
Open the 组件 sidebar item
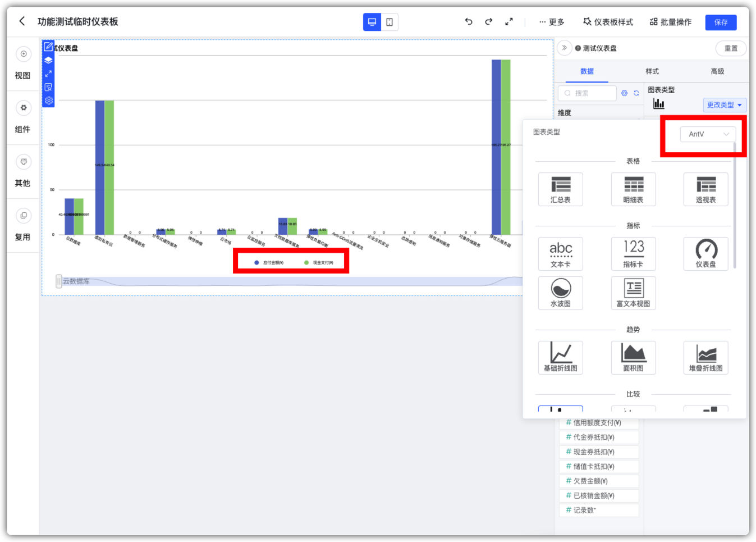[x=23, y=117]
